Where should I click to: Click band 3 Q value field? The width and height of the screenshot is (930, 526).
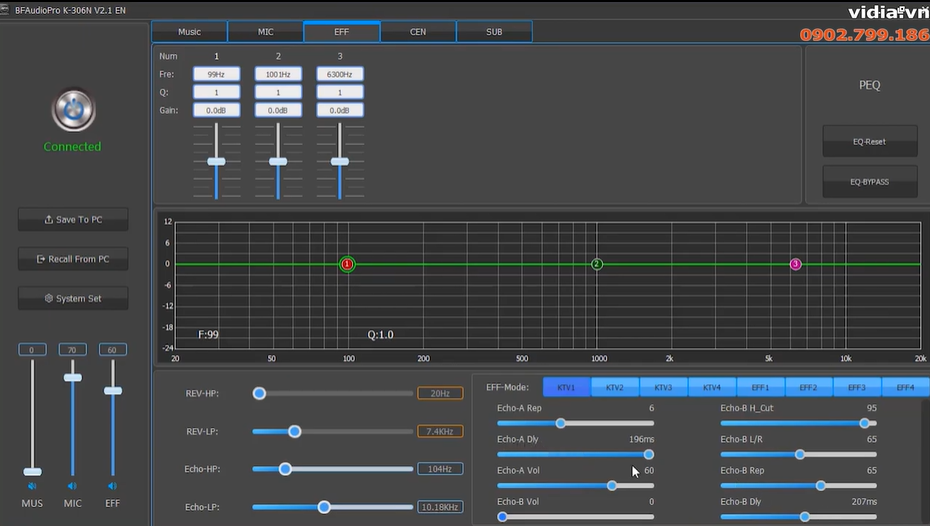pos(340,93)
